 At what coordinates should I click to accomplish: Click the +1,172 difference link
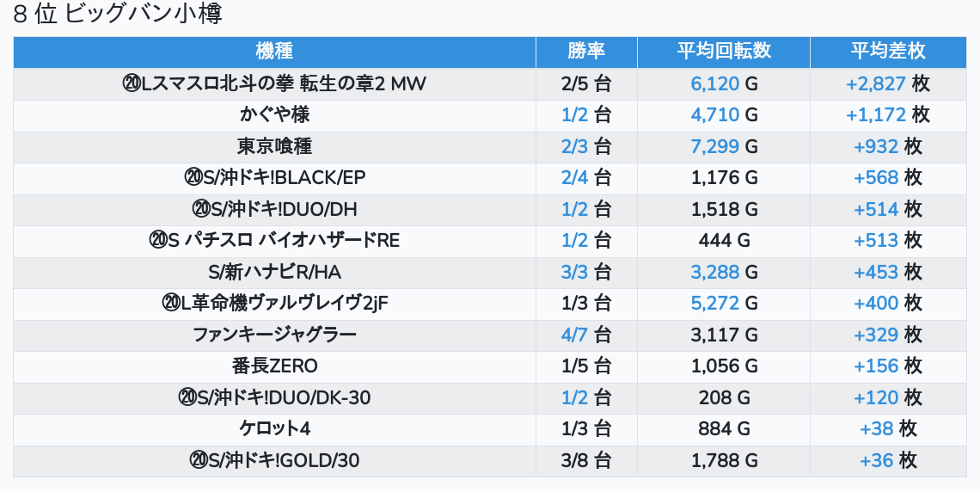pyautogui.click(x=876, y=114)
